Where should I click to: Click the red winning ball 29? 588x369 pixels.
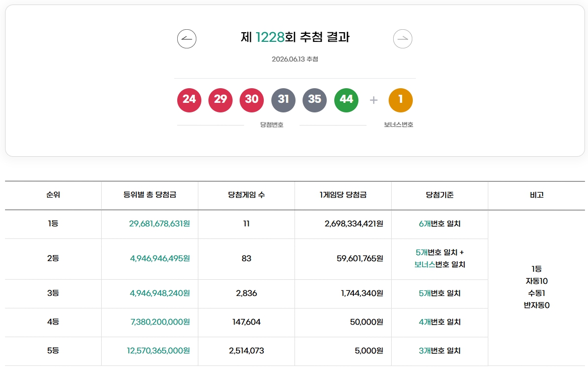click(220, 100)
